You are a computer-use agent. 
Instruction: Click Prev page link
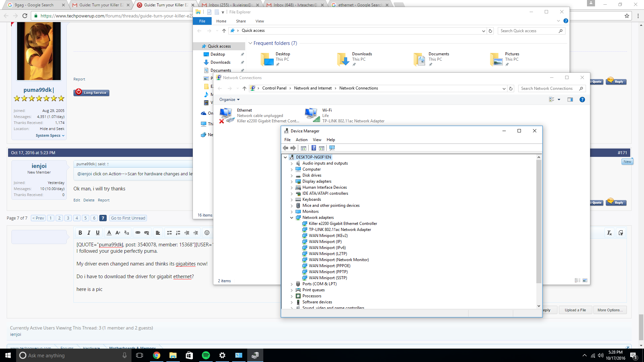click(x=38, y=218)
